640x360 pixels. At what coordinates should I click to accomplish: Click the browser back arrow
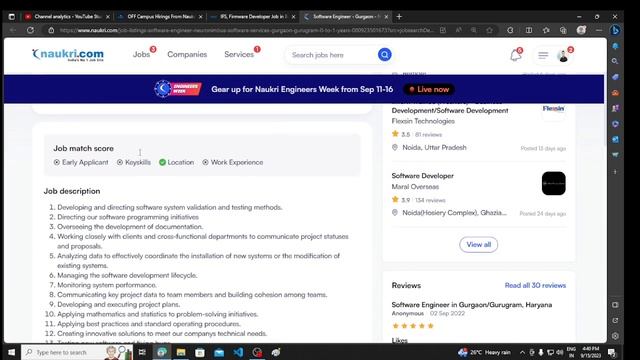coord(13,30)
